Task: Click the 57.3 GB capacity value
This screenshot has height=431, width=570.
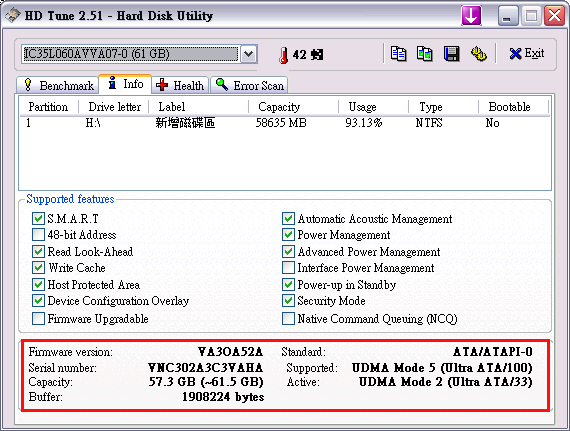Action: point(206,382)
